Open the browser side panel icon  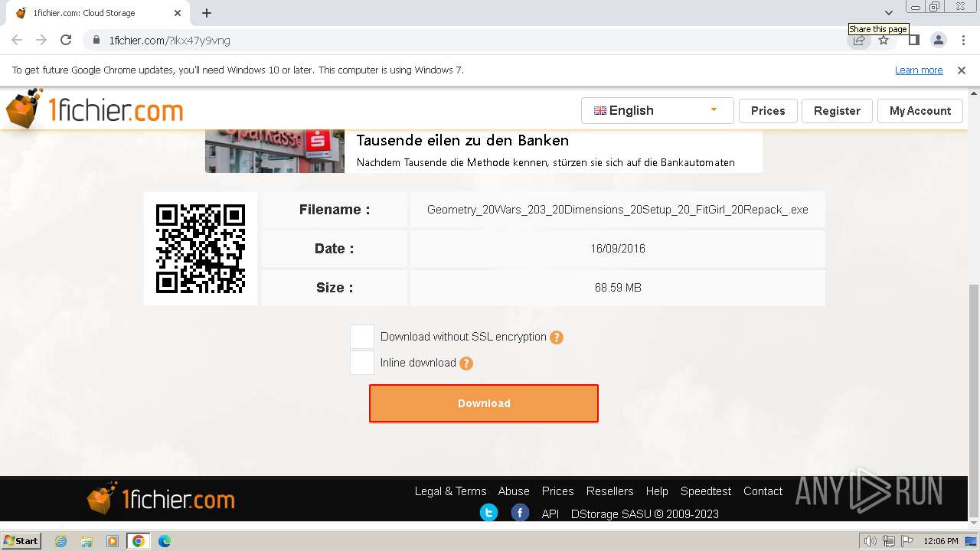[x=913, y=40]
